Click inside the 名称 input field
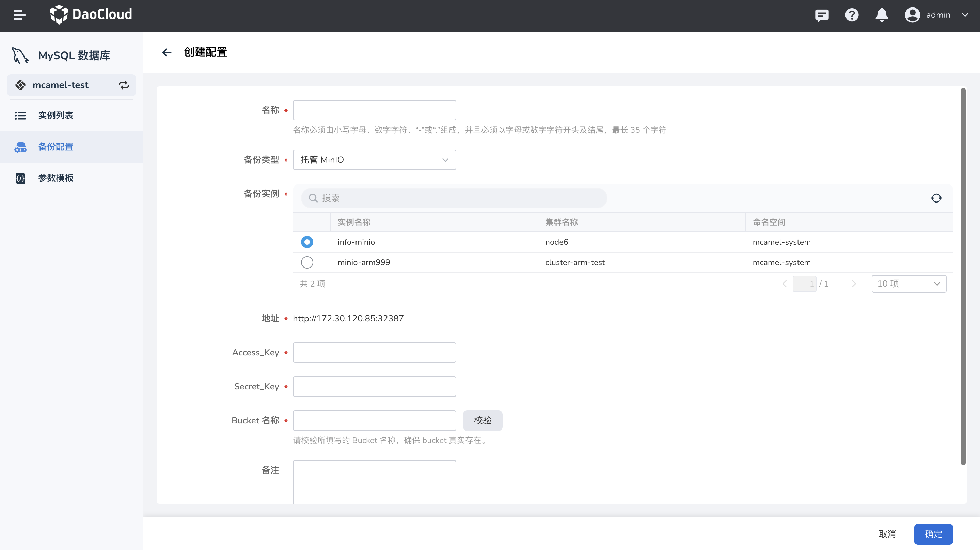Image resolution: width=980 pixels, height=550 pixels. [x=374, y=110]
